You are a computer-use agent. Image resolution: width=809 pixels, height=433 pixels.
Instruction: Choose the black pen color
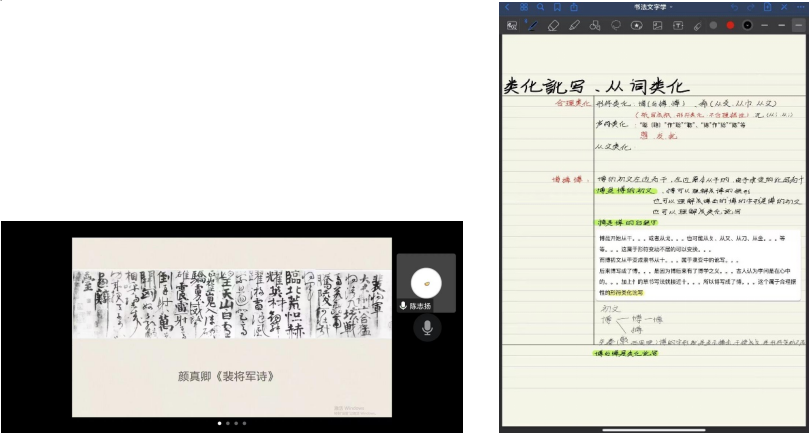pyautogui.click(x=747, y=25)
